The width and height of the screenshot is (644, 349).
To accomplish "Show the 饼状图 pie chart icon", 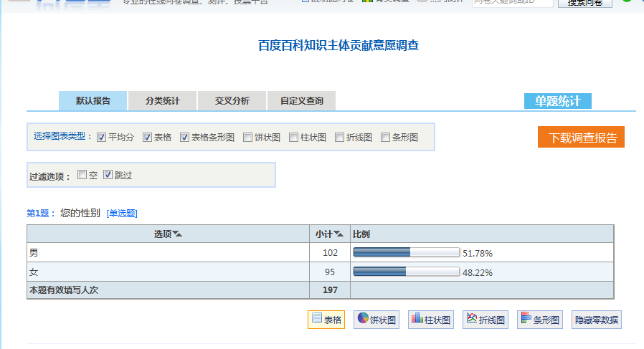I will pos(377,320).
